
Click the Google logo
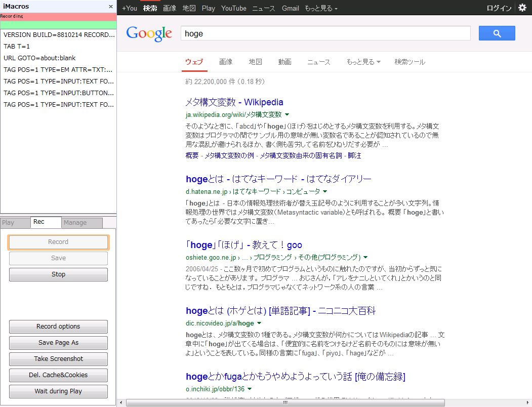click(149, 33)
